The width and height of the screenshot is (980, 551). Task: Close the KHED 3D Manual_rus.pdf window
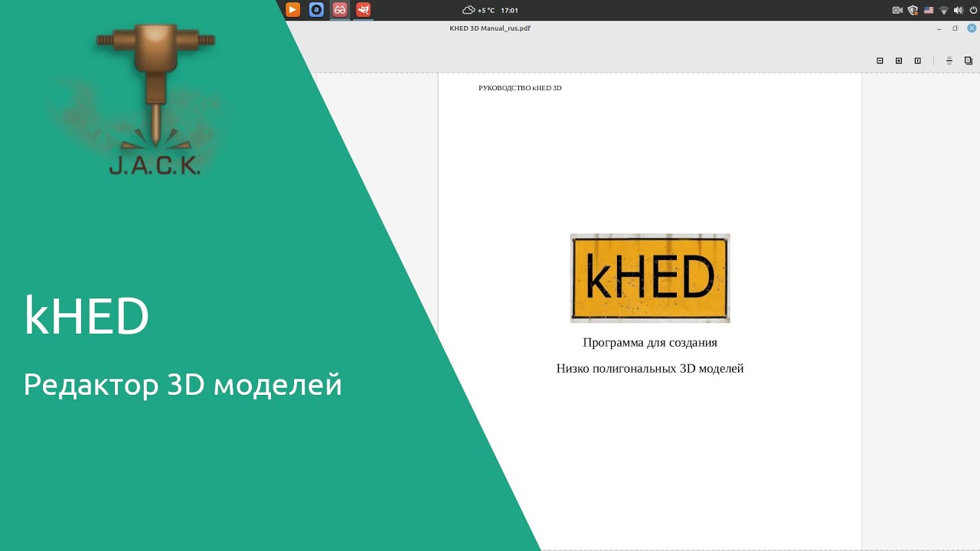[x=971, y=28]
